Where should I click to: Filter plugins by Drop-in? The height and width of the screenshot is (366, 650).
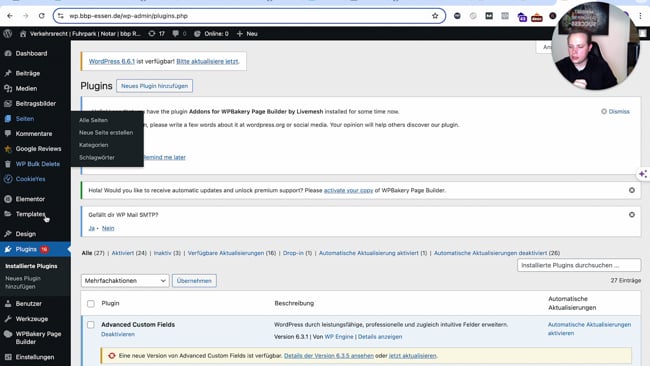(x=293, y=253)
